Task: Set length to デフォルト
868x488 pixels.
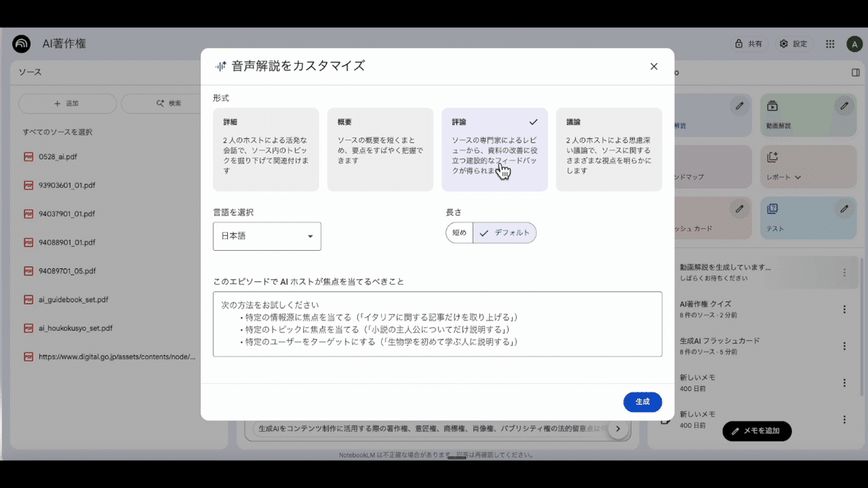Action: [x=505, y=233]
